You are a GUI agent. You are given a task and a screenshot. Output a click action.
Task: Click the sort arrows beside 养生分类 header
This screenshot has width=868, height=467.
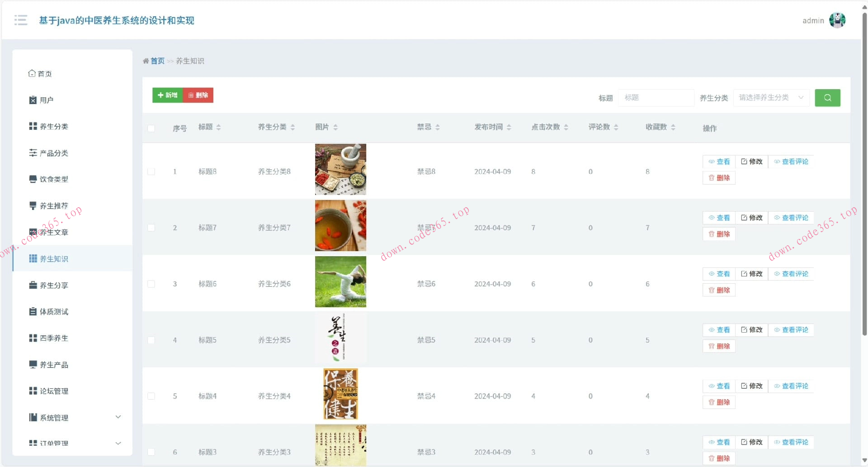pos(292,128)
